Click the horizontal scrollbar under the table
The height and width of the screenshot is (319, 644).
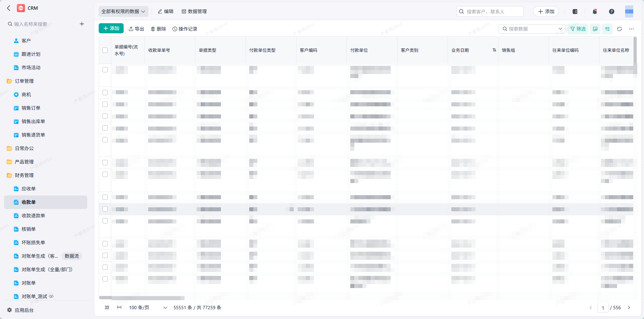coord(142,298)
